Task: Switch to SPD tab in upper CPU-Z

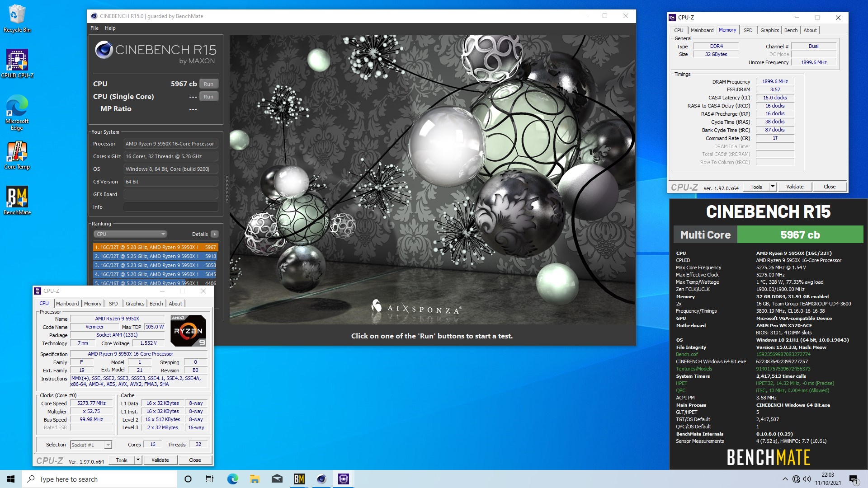Action: (748, 30)
